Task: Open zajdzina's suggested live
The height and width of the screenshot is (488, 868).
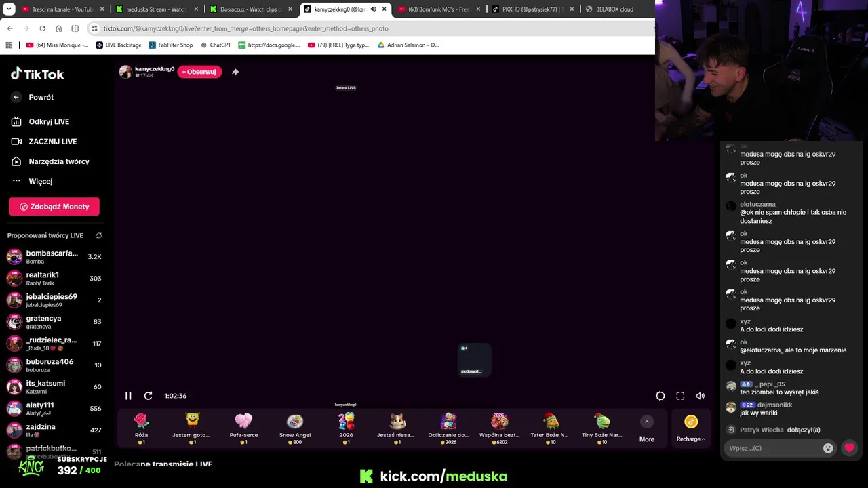Action: point(54,430)
